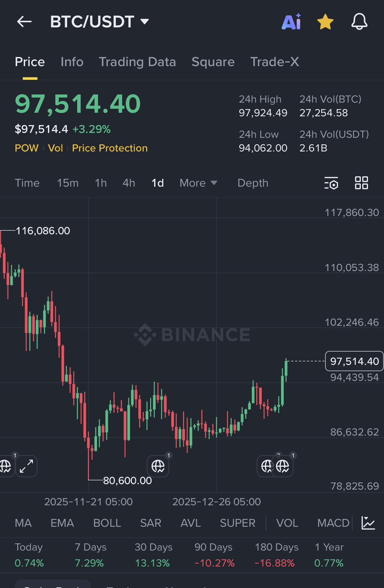This screenshot has width=384, height=588.
Task: Toggle the favorite star icon
Action: pyautogui.click(x=325, y=22)
